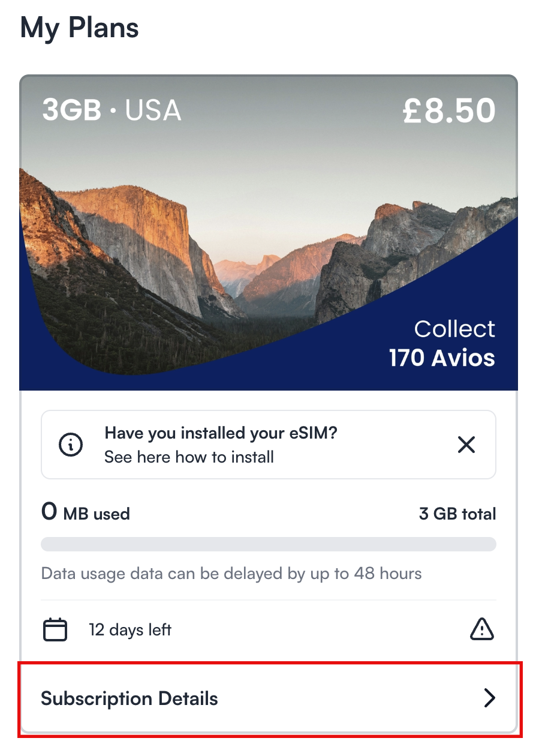Click the info icon in eSIM banner
Viewport: 536px width, 756px height.
71,445
